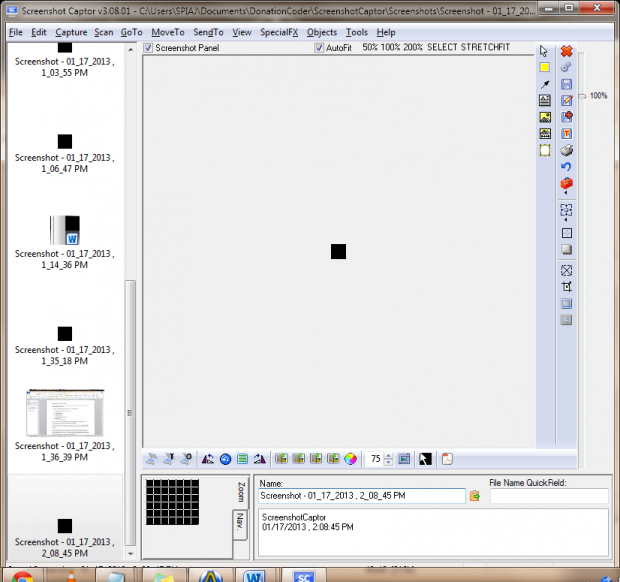Viewport: 620px width, 582px height.
Task: Switch to the Zoom side tab
Action: [241, 492]
